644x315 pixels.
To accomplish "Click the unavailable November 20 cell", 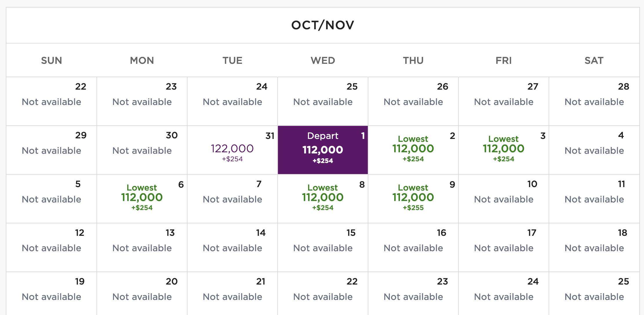I will pos(142,294).
